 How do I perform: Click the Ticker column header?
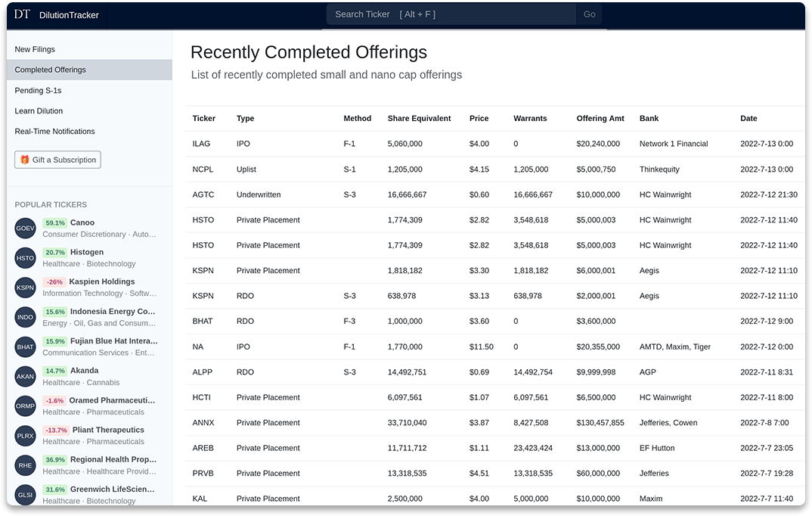204,118
